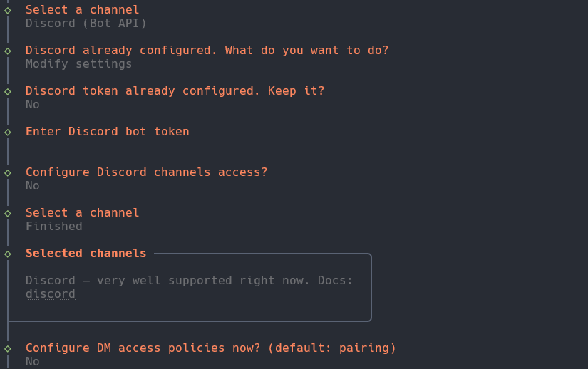588x369 pixels.
Task: Click "No" under the token "Keep it?" prompt
Action: coord(33,105)
